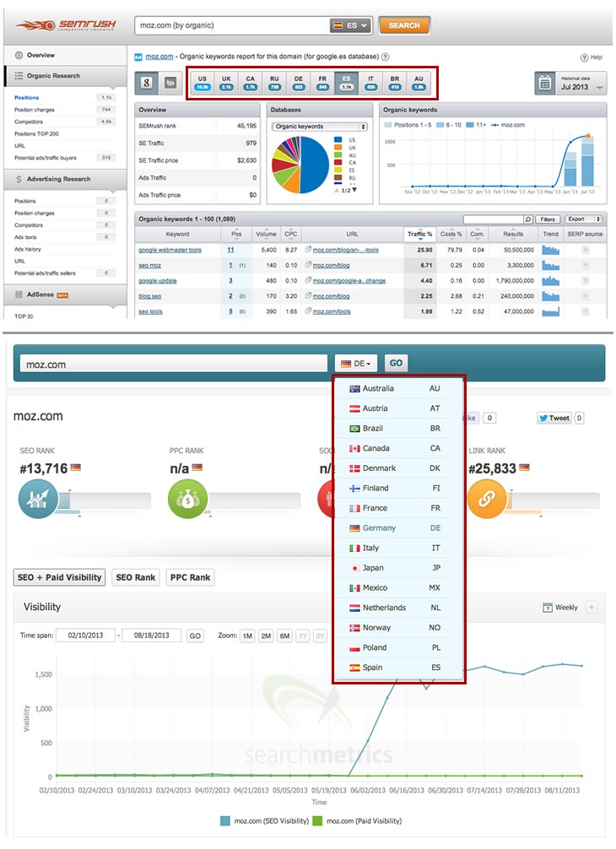Image resolution: width=616 pixels, height=849 pixels.
Task: Toggle the SEO + Paid Visibility view
Action: click(x=60, y=578)
